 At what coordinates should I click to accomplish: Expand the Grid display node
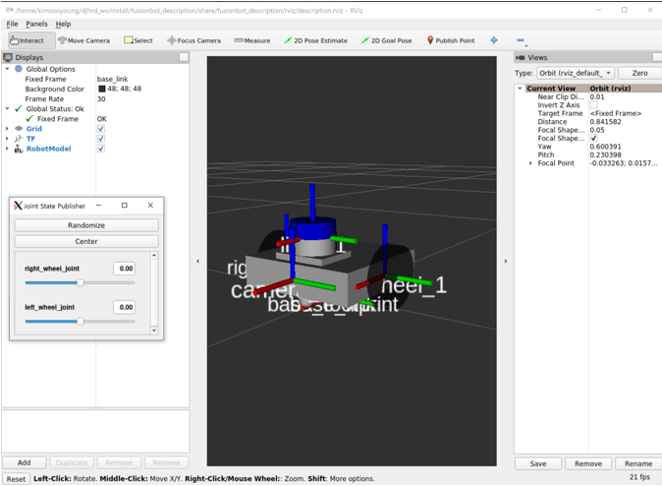coord(7,128)
